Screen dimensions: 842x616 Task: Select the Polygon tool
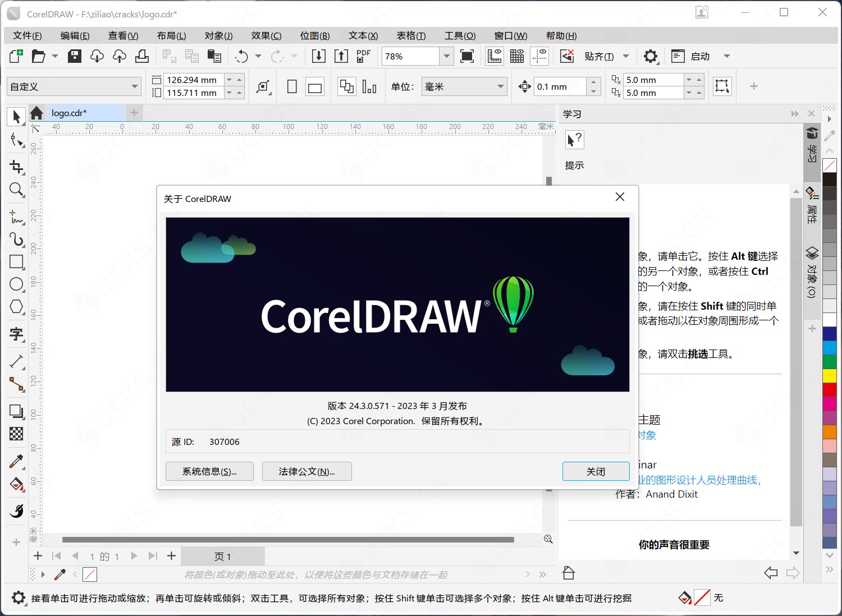click(x=16, y=307)
